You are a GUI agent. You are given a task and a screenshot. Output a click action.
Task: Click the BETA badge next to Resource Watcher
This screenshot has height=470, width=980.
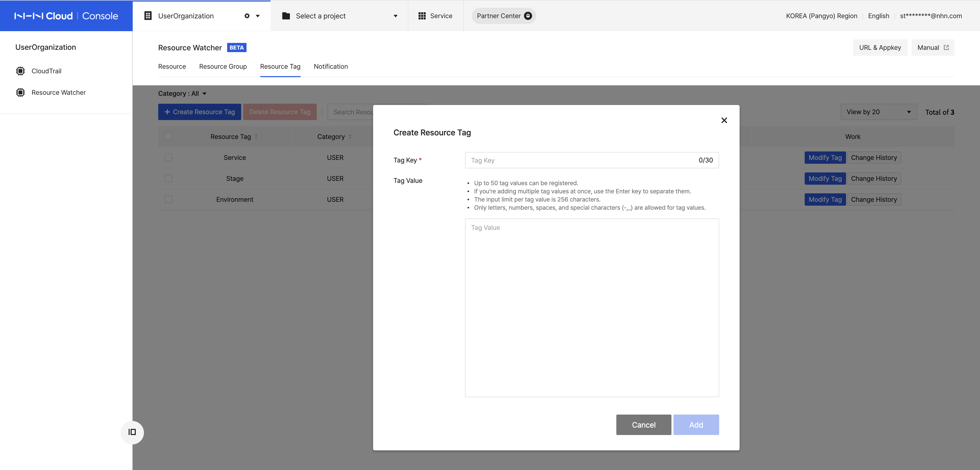click(237, 48)
